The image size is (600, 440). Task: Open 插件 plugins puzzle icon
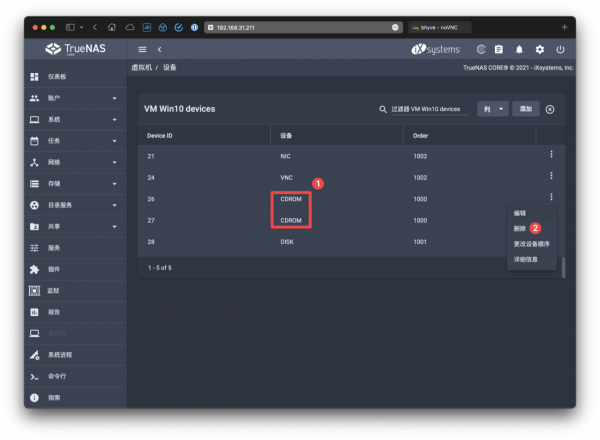pyautogui.click(x=34, y=269)
